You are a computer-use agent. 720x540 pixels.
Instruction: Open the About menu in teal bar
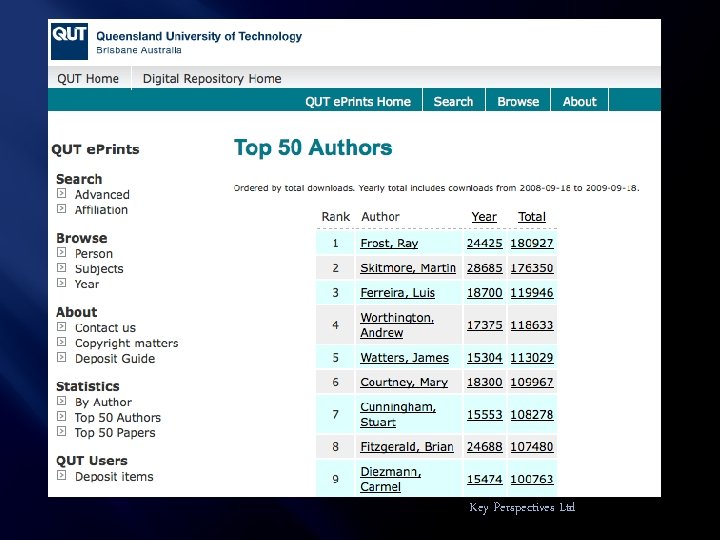[579, 101]
